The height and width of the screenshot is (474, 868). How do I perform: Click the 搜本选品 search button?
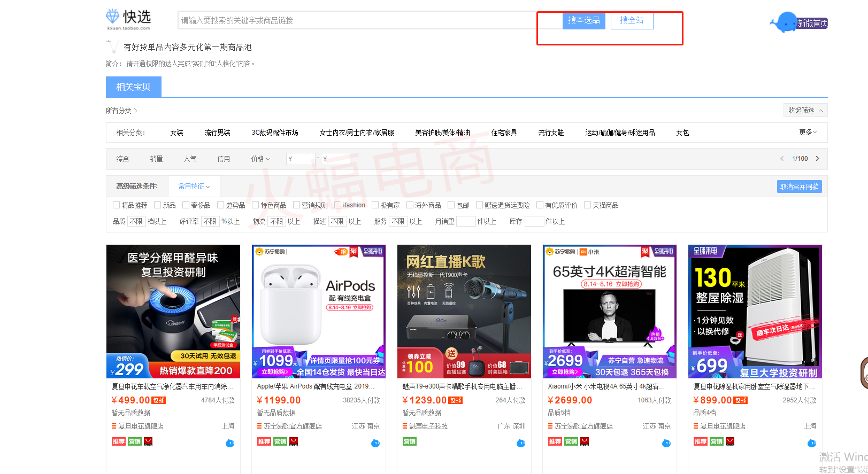[583, 20]
